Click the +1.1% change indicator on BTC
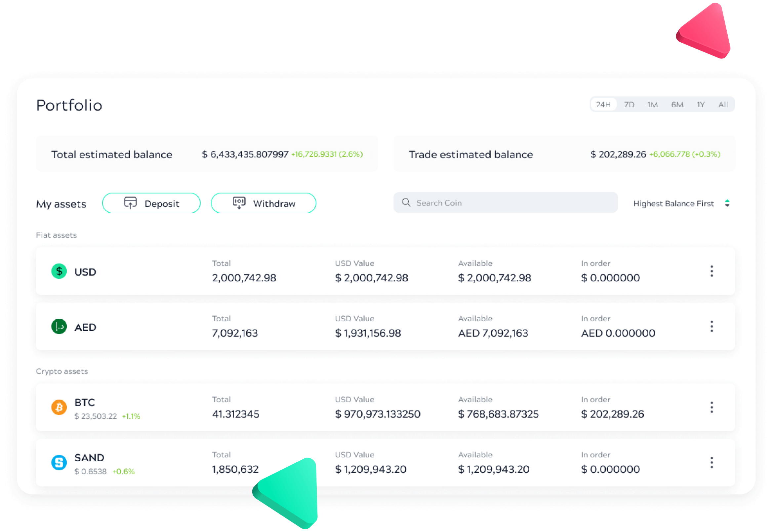Viewport: 771px width, 532px height. point(132,416)
